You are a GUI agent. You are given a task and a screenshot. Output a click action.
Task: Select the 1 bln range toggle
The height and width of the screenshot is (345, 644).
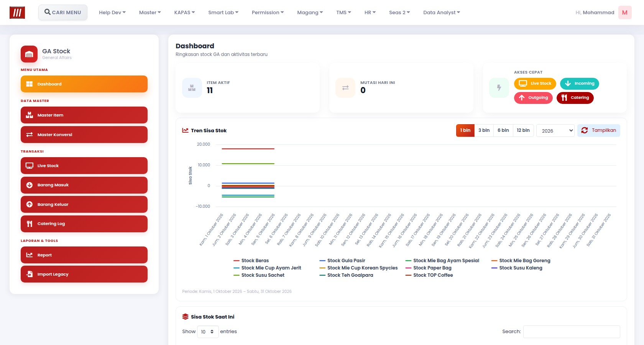[x=465, y=130]
